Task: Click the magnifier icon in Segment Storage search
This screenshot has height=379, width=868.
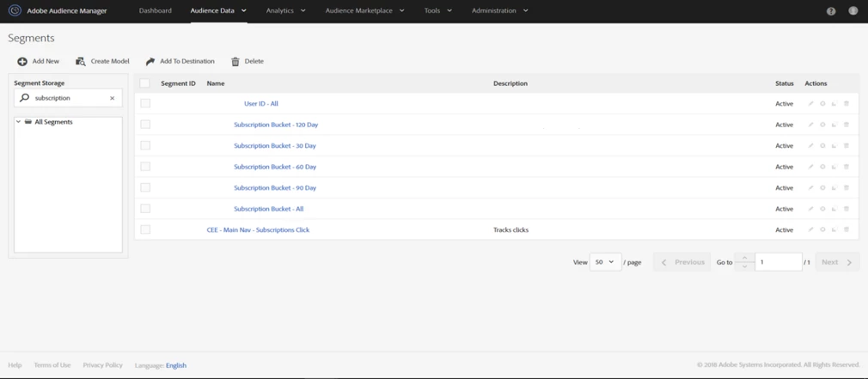Action: (x=24, y=98)
